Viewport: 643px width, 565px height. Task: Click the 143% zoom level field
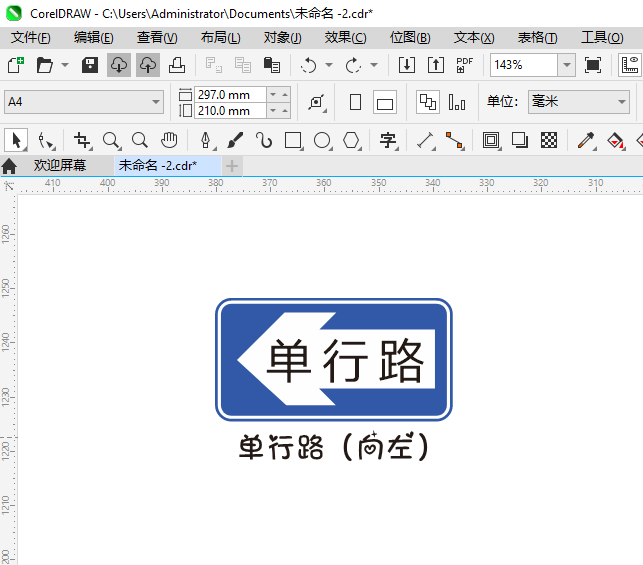524,65
